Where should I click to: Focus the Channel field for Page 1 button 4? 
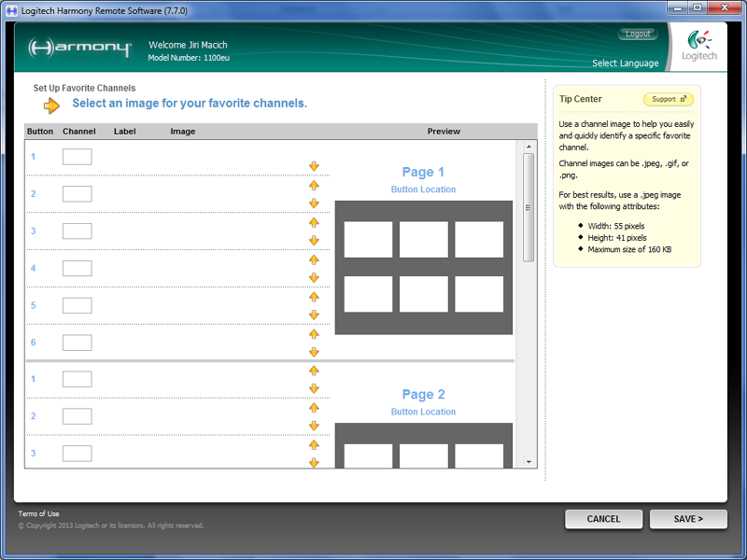point(77,268)
